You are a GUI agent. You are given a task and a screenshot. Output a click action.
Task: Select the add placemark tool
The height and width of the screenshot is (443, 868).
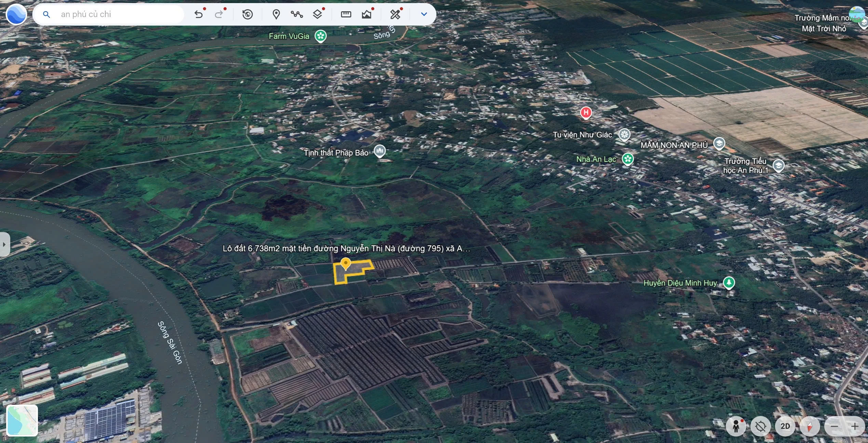[x=276, y=14]
